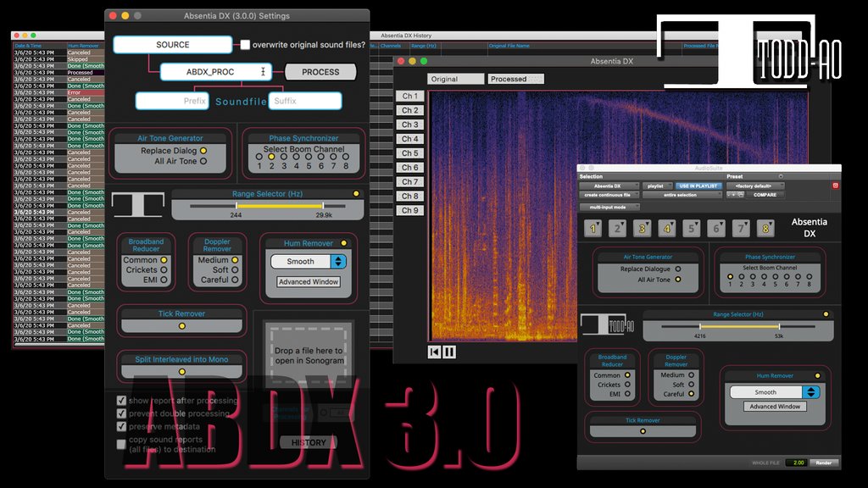The width and height of the screenshot is (868, 488).
Task: Open create continuous file dropdown
Action: (610, 195)
